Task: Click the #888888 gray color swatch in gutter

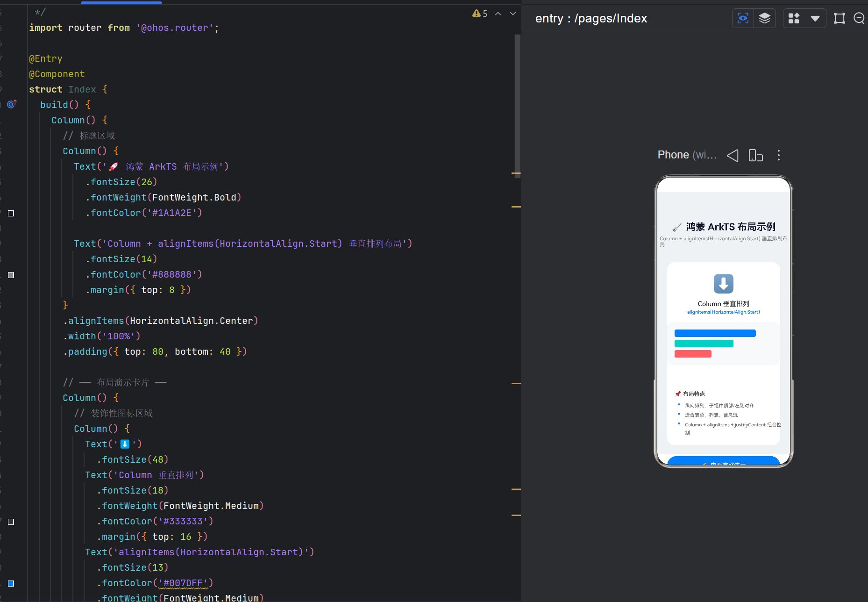Action: 11,275
